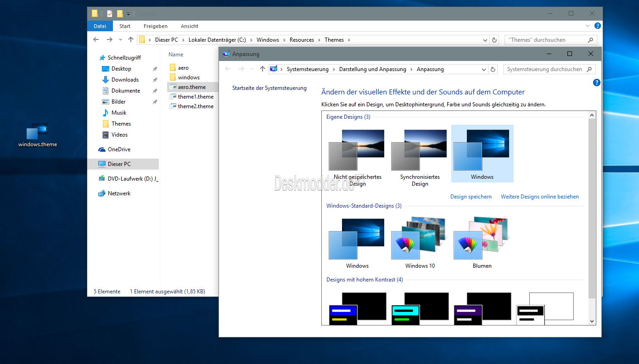
Task: Refresh the Anpassung control panel window
Action: [x=493, y=70]
